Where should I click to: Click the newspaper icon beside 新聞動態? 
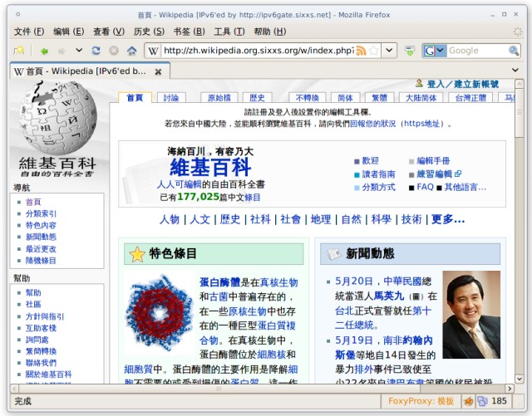coord(333,254)
